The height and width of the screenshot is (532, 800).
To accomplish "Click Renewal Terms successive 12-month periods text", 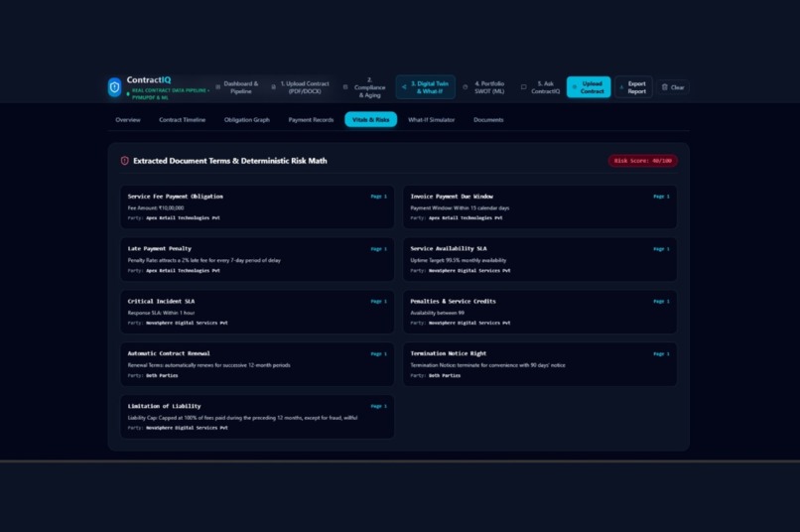I will (x=208, y=365).
